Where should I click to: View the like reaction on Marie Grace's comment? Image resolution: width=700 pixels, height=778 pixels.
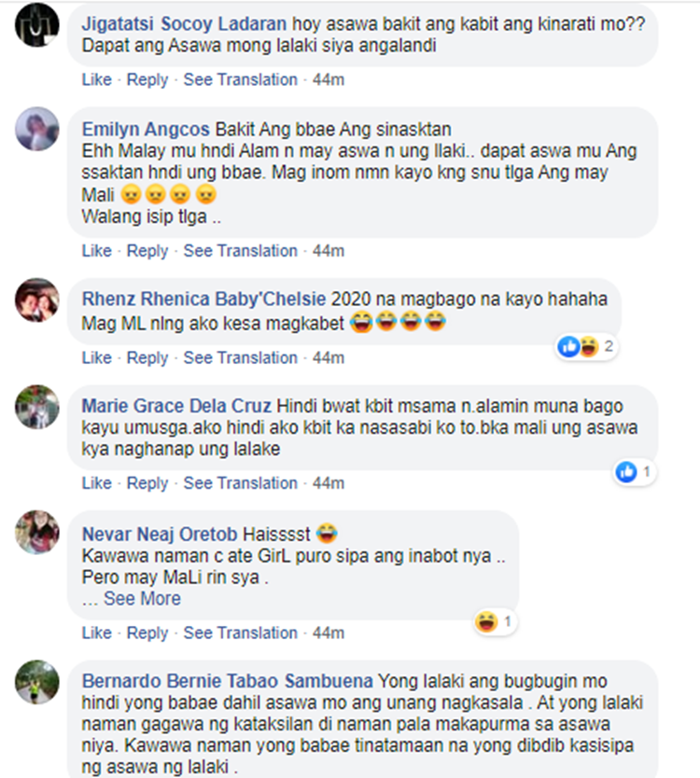tap(634, 472)
